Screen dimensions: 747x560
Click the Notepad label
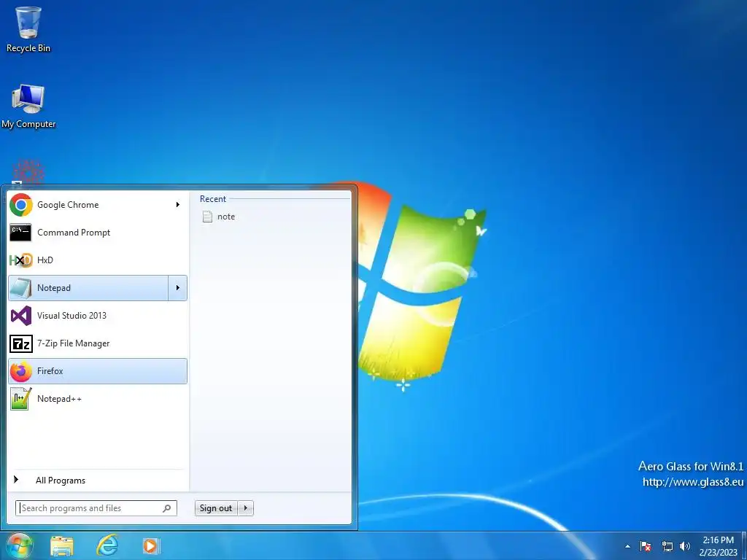[54, 287]
